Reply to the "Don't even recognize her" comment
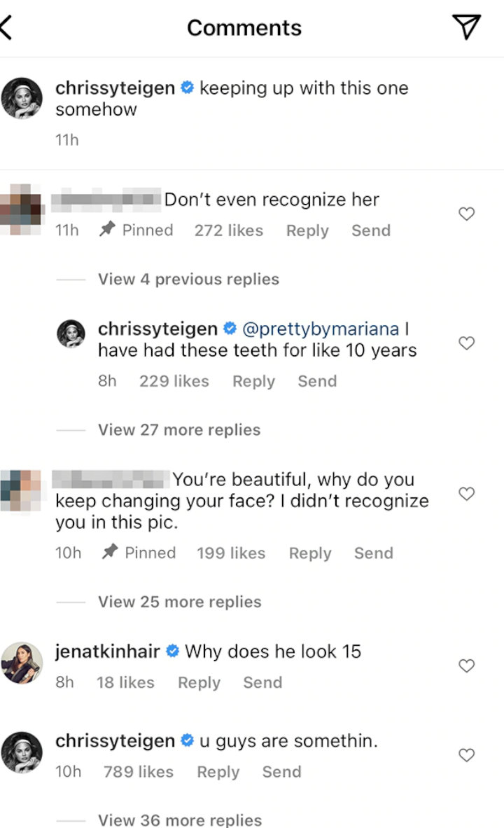Image resolution: width=504 pixels, height=828 pixels. [x=307, y=230]
